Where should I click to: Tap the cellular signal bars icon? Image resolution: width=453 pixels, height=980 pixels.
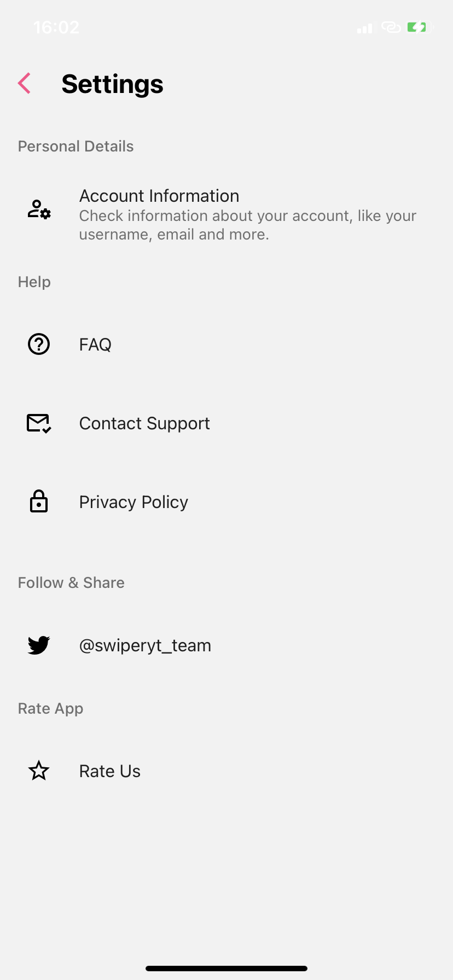364,28
